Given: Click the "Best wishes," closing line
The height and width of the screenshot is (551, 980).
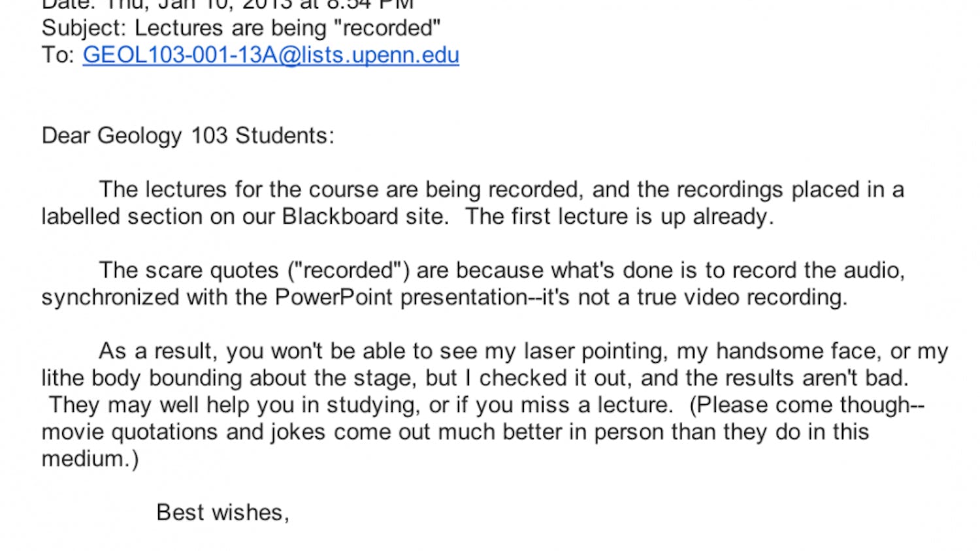Looking at the screenshot, I should pos(223,512).
